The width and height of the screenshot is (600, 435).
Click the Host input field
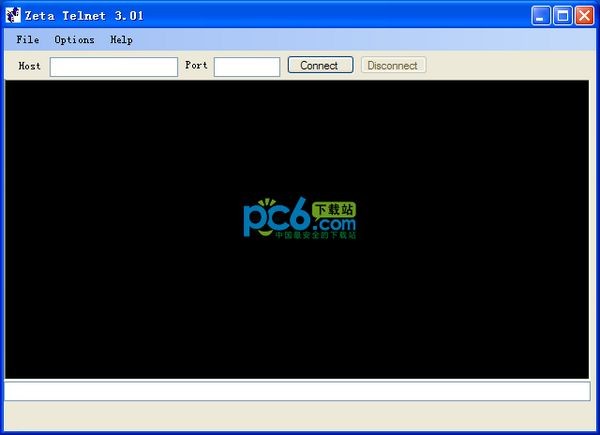114,67
